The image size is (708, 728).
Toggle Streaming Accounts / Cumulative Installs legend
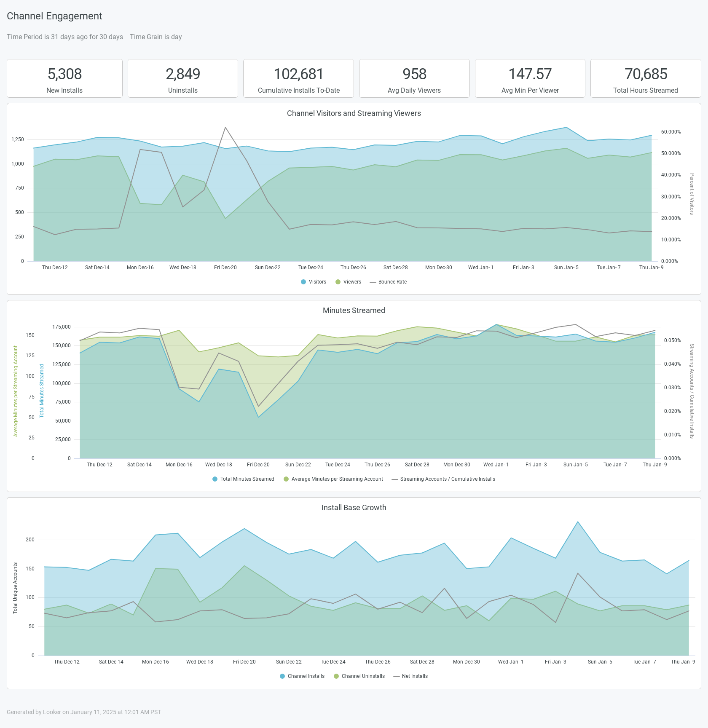(x=443, y=479)
